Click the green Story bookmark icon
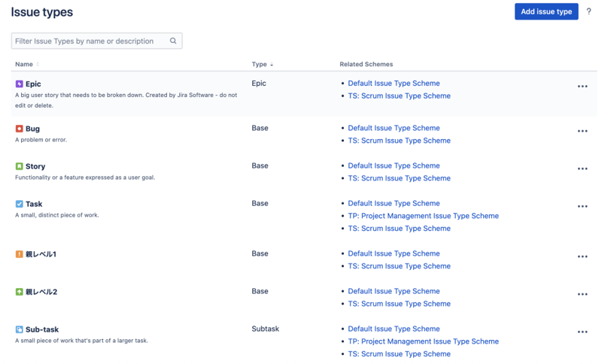The width and height of the screenshot is (602, 364). [x=20, y=166]
